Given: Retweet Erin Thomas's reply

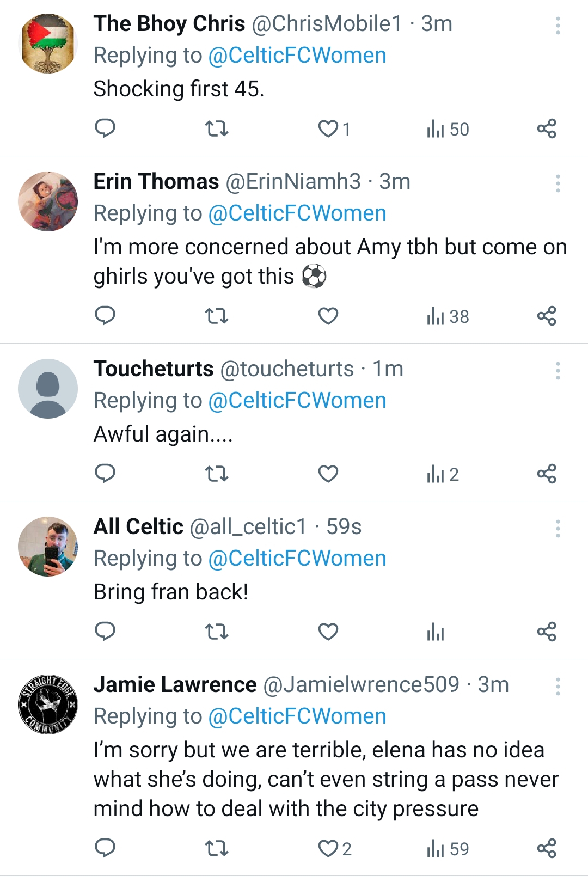Looking at the screenshot, I should (216, 316).
